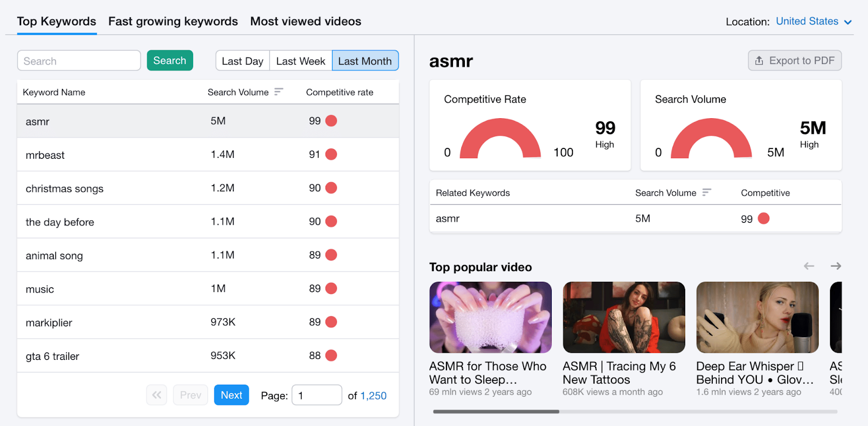Click the red dot beside asmr related keyword
This screenshot has width=868, height=426.
tap(763, 218)
